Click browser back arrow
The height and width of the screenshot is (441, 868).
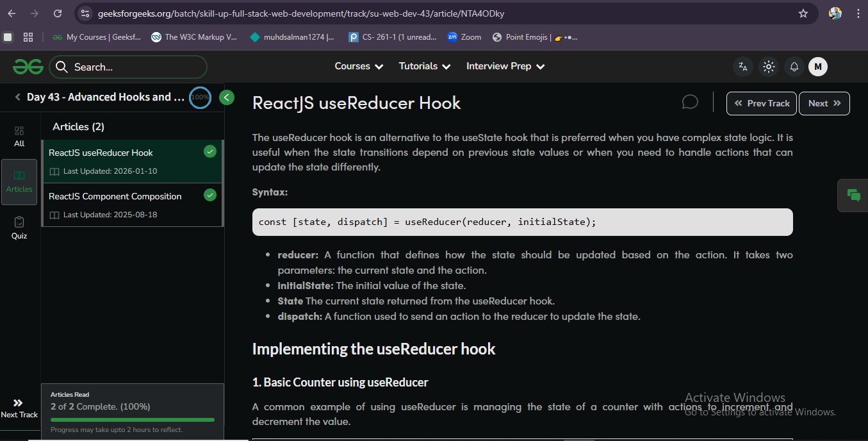[12, 13]
